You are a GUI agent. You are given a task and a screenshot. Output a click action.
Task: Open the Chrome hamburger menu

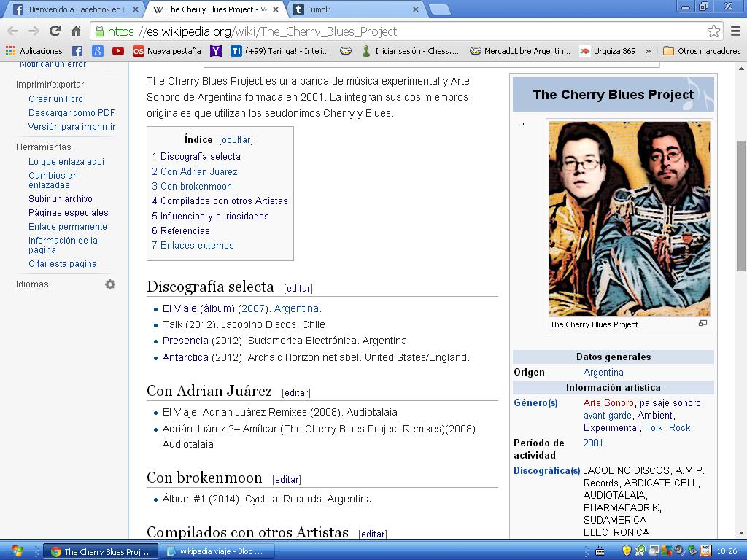pos(735,31)
